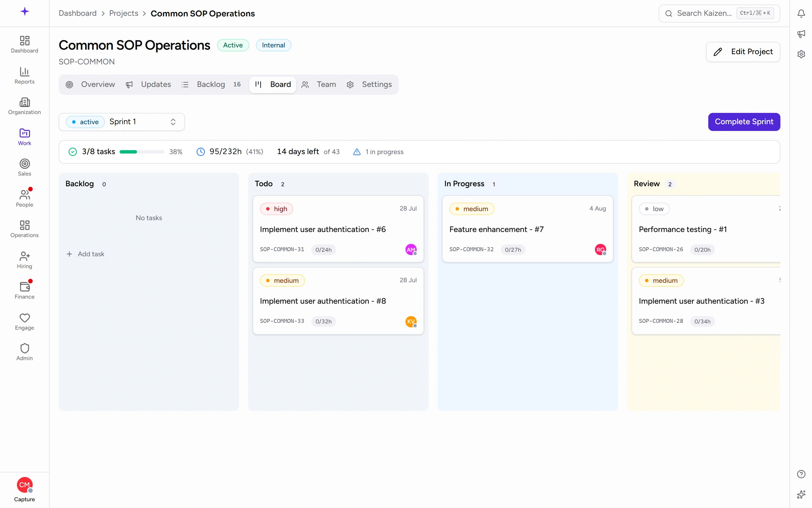This screenshot has height=508, width=812.
Task: Open help question mark icon
Action: click(x=801, y=474)
